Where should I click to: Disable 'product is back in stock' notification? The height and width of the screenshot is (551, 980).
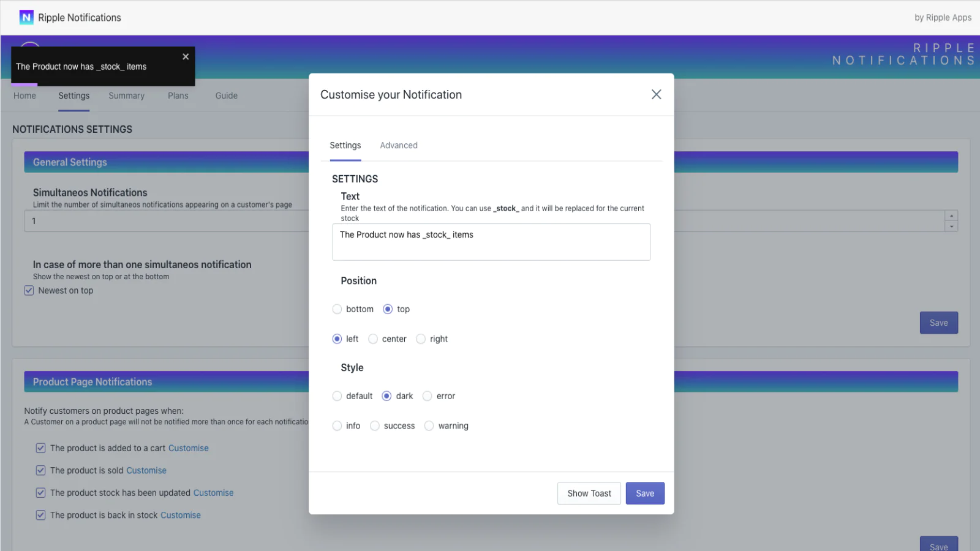click(40, 515)
